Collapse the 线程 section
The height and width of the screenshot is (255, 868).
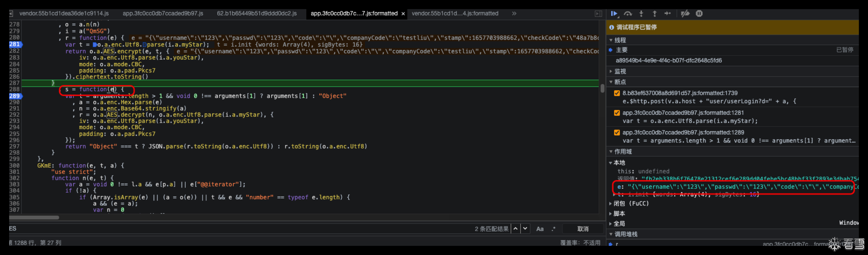(611, 40)
